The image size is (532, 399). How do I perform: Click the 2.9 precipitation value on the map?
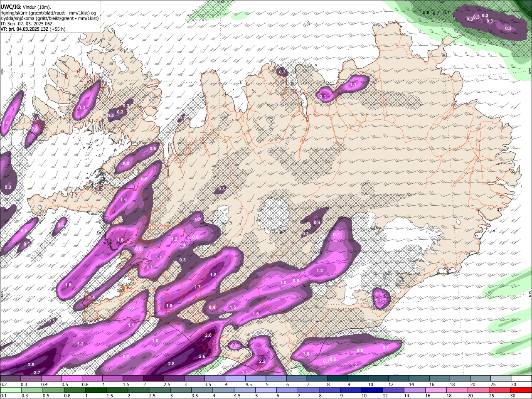(x=31, y=365)
